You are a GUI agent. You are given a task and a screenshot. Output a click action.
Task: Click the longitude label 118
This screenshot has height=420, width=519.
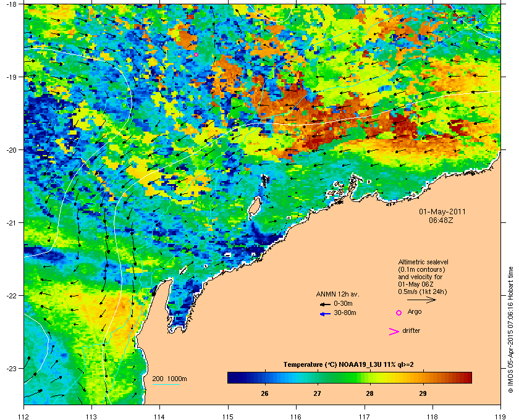point(432,417)
